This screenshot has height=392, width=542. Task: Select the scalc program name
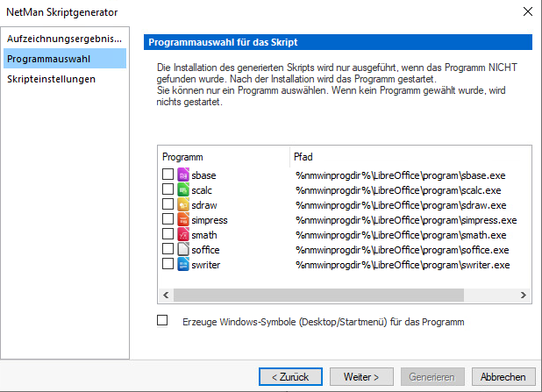click(x=202, y=190)
